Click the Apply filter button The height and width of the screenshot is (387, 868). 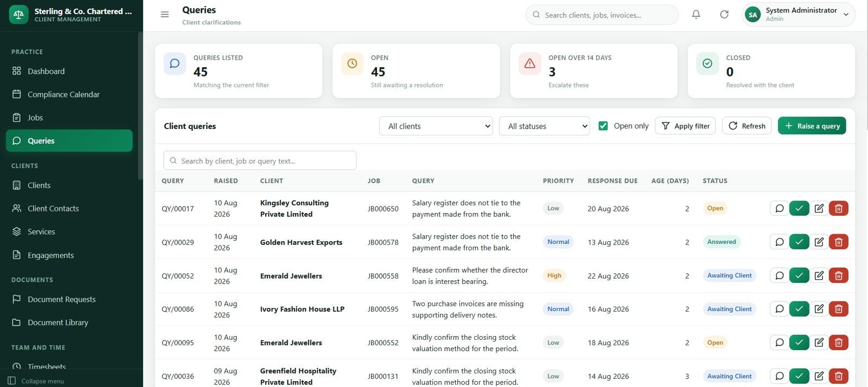tap(686, 126)
